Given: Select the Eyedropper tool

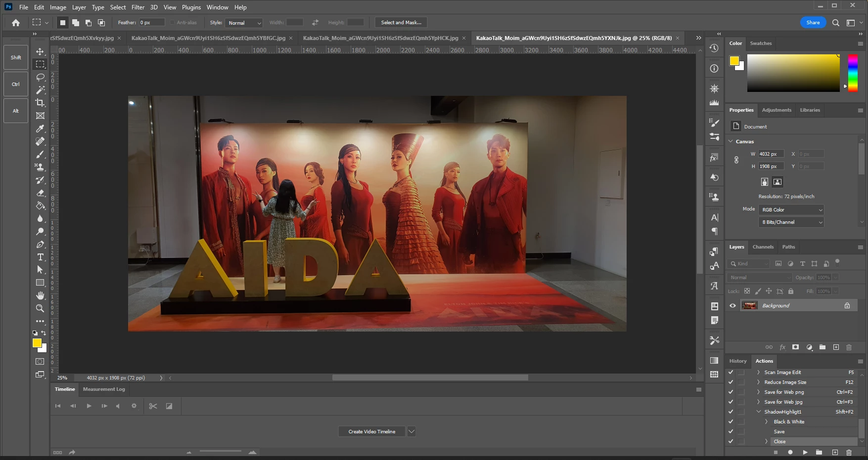Looking at the screenshot, I should coord(41,128).
